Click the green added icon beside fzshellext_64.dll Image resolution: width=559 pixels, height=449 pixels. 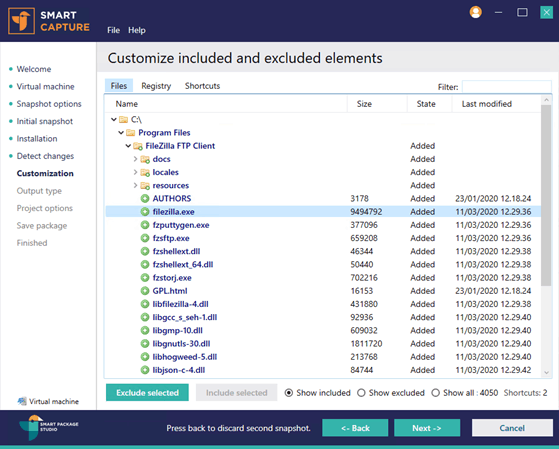point(145,265)
